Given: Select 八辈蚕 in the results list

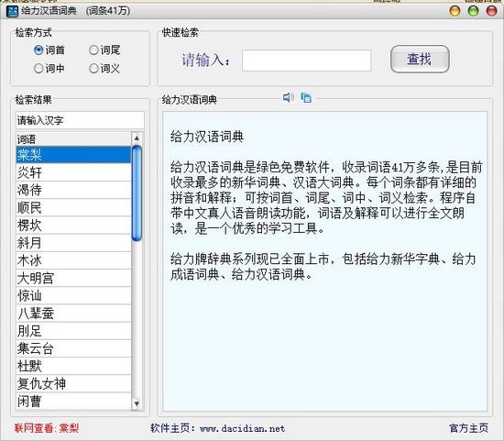Looking at the screenshot, I should click(x=73, y=314).
